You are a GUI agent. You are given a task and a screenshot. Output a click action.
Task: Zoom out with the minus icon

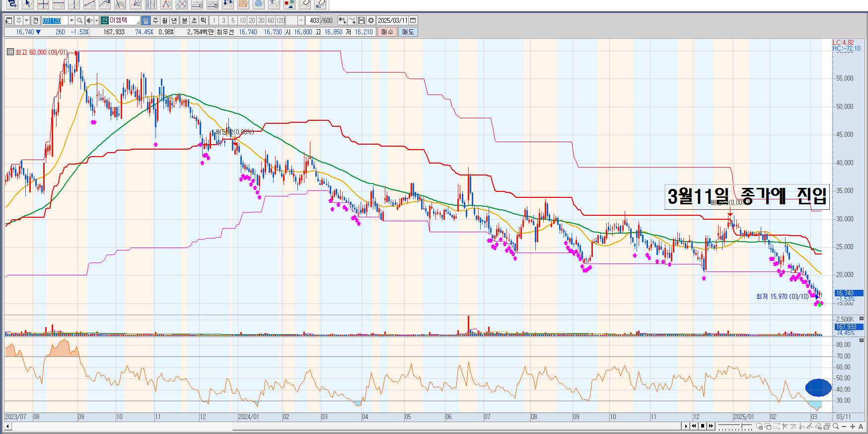[x=844, y=427]
